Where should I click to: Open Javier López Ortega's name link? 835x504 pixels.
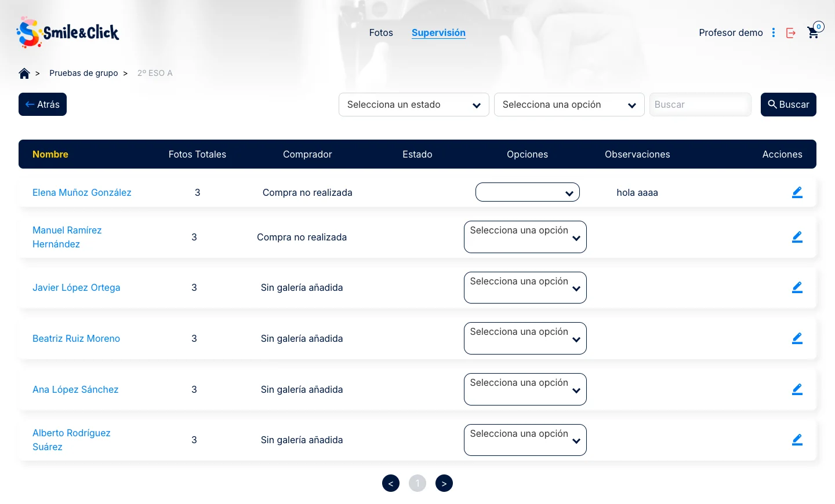77,287
